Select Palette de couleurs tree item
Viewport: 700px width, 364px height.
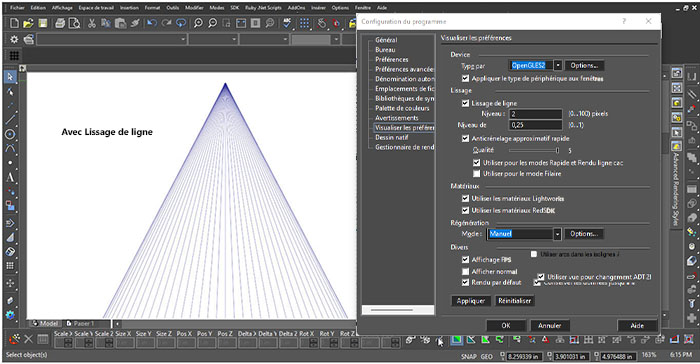[402, 108]
